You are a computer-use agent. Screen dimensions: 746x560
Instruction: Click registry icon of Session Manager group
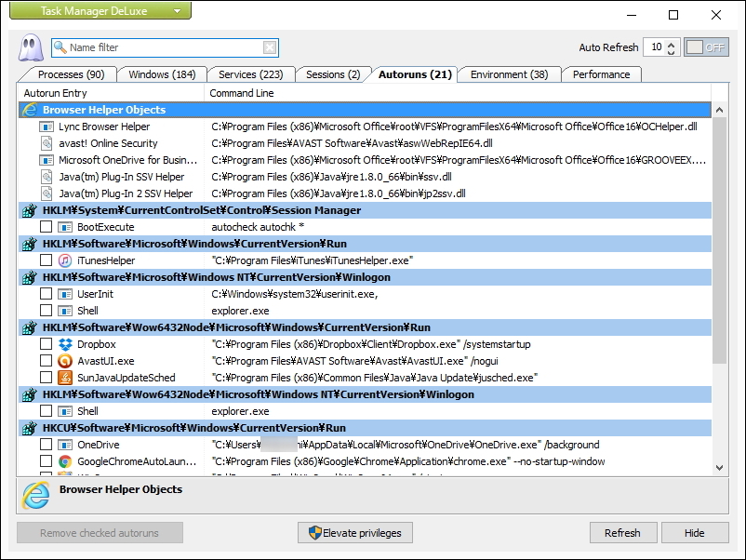(x=30, y=210)
